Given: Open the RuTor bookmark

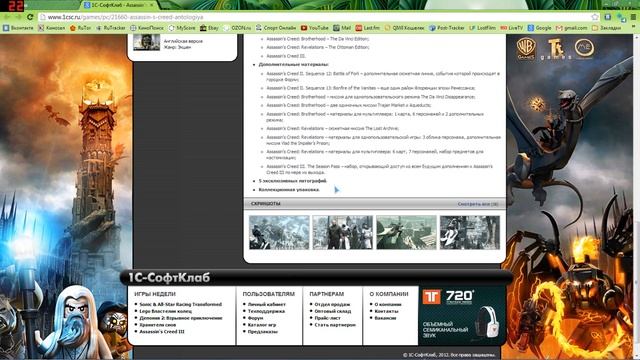Looking at the screenshot, I should (80, 28).
